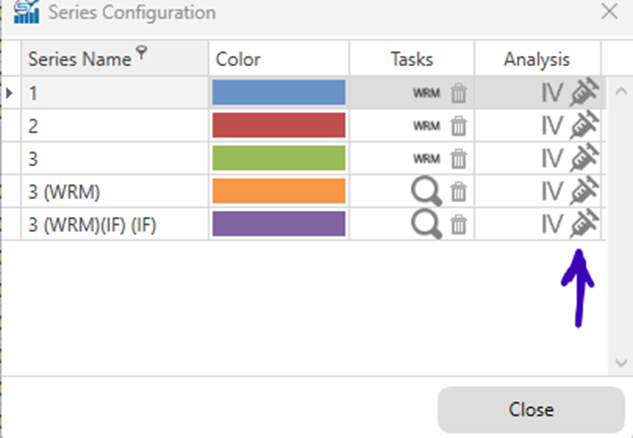Open the blue color swatch for series 1
Image resolution: width=633 pixels, height=438 pixels.
tap(279, 92)
